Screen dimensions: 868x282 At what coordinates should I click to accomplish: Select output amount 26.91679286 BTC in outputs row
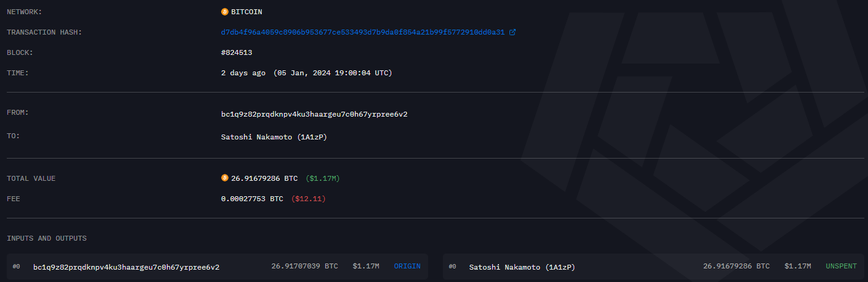pyautogui.click(x=736, y=267)
